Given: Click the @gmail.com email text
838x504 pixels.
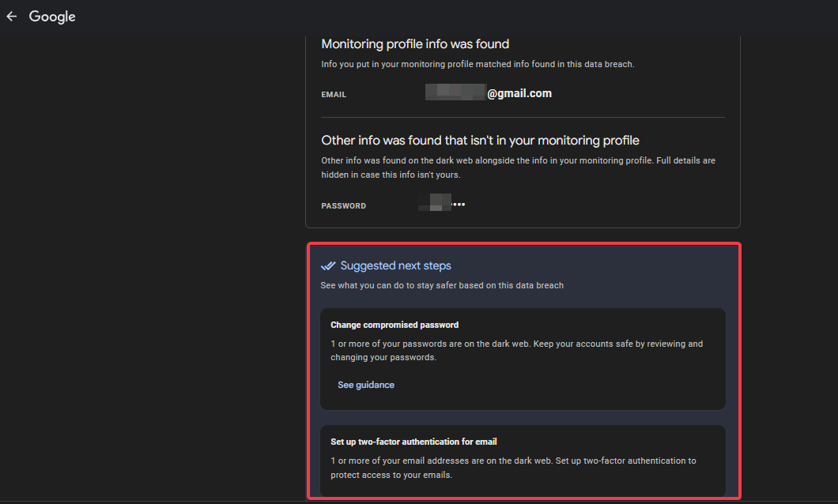Looking at the screenshot, I should (x=519, y=93).
